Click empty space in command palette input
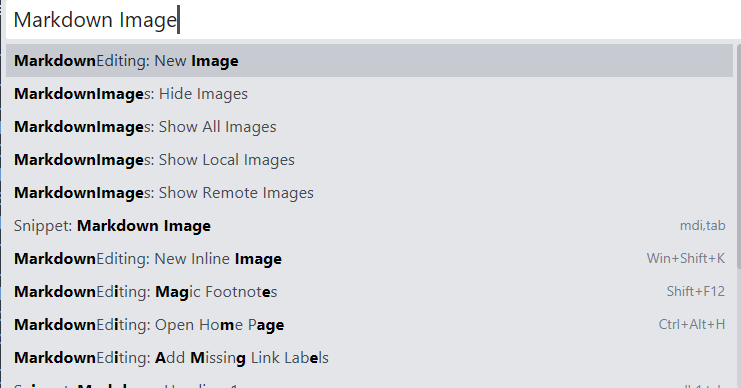The width and height of the screenshot is (741, 388). point(454,20)
